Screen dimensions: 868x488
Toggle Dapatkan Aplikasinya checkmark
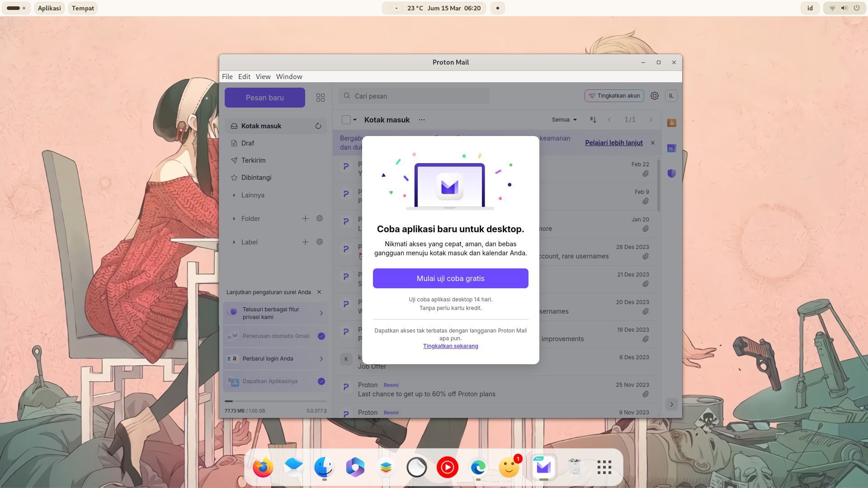(x=321, y=381)
